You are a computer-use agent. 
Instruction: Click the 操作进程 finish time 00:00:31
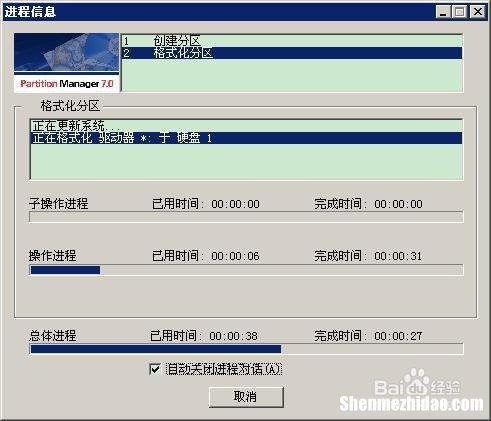tap(398, 256)
